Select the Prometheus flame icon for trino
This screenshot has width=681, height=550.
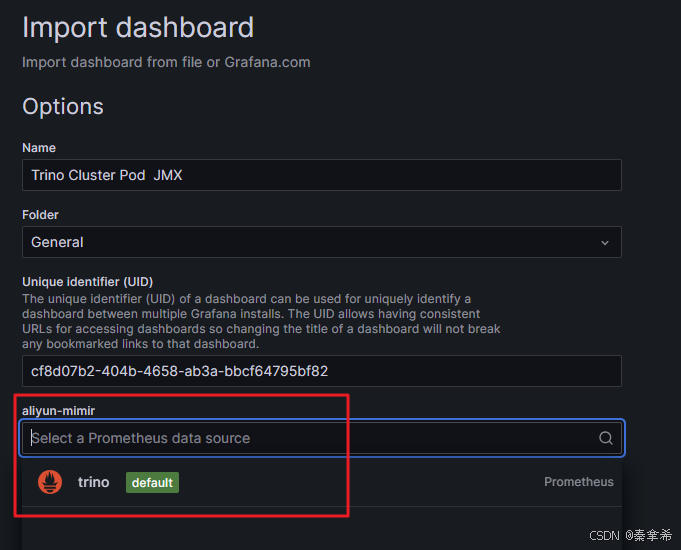(50, 482)
